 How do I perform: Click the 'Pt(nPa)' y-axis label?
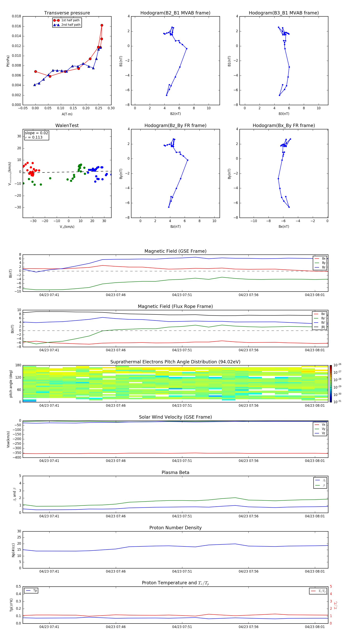8,61
